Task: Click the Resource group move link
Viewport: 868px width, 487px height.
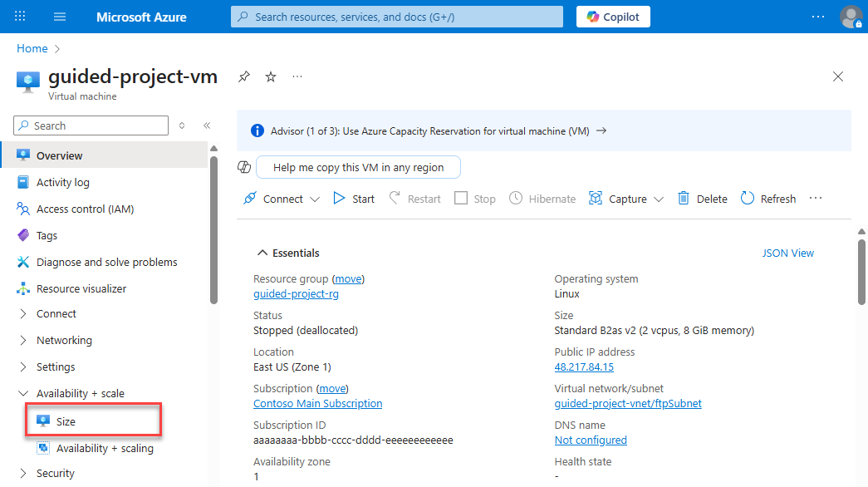Action: click(349, 278)
